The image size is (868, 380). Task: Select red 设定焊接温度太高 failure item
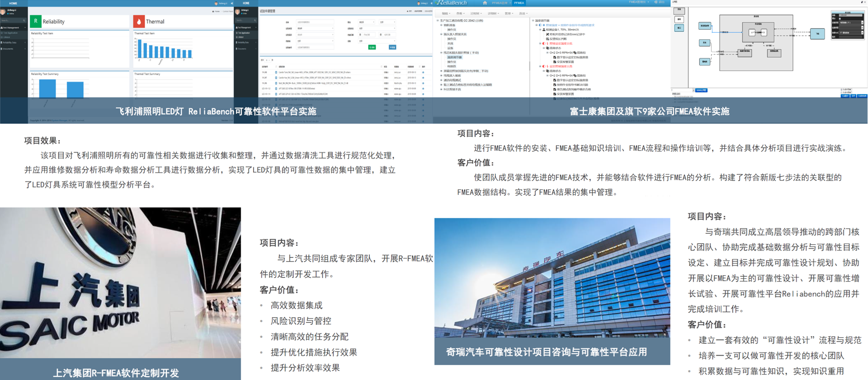(x=561, y=66)
